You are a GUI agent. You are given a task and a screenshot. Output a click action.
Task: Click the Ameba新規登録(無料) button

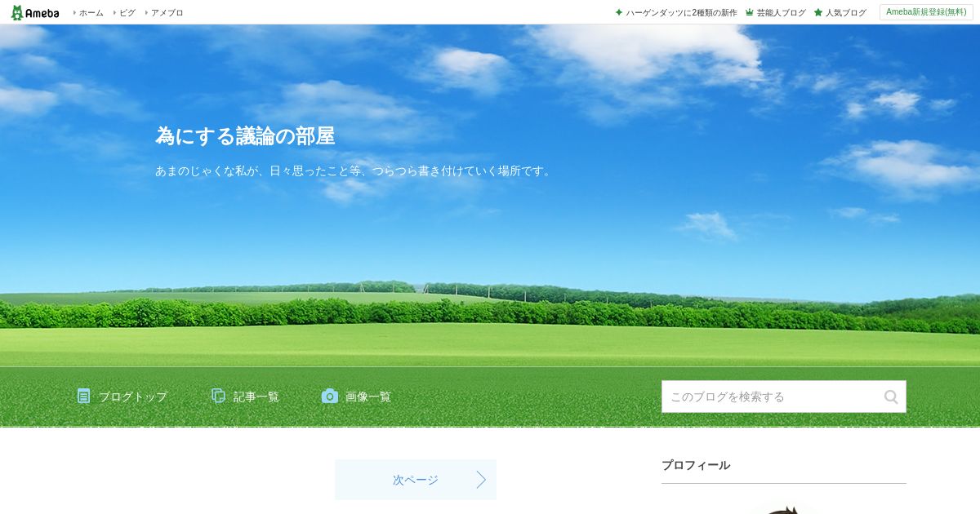click(x=926, y=12)
